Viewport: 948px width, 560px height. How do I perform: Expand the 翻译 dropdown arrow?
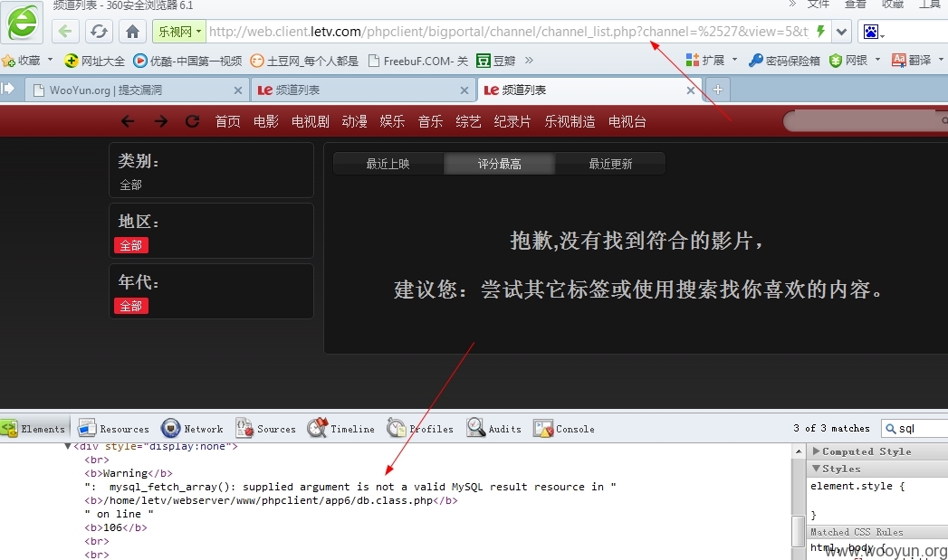[x=941, y=60]
